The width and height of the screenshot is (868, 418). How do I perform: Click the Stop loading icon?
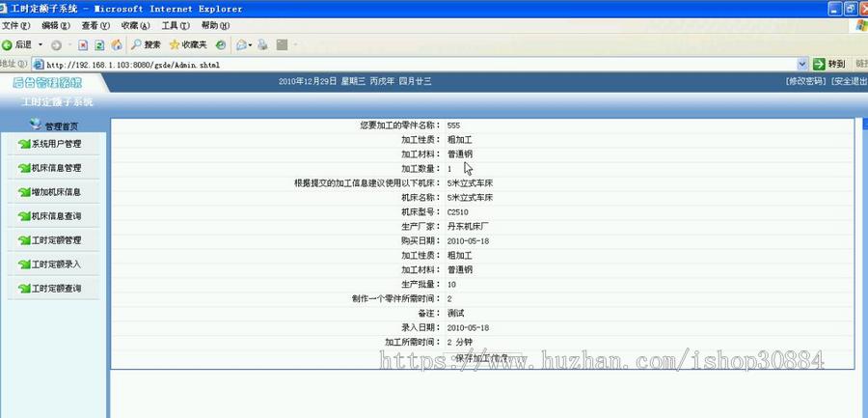pos(83,45)
